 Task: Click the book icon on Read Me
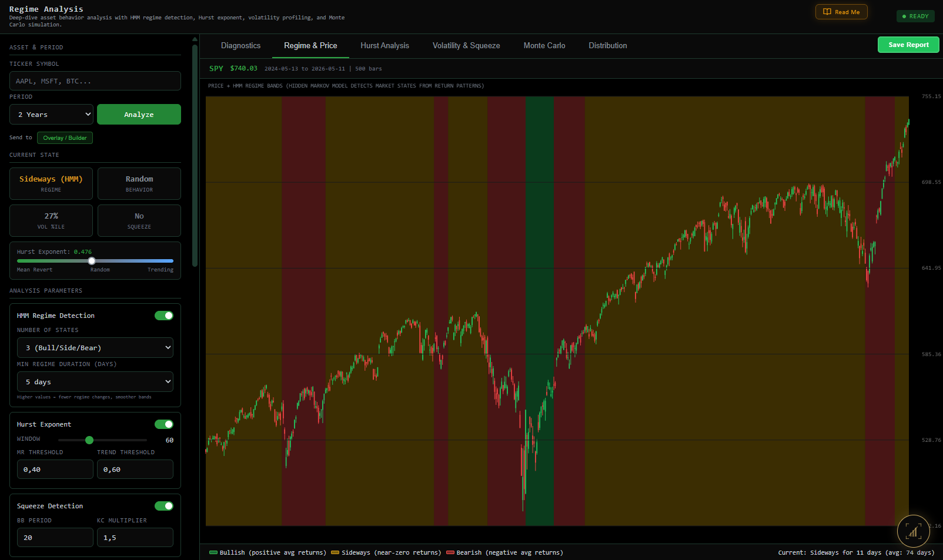point(827,12)
